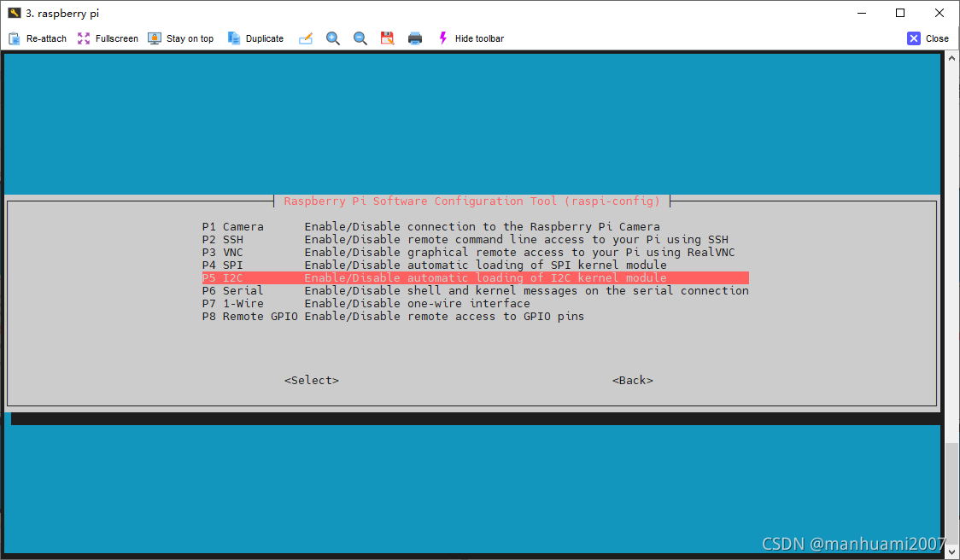Image resolution: width=960 pixels, height=560 pixels.
Task: Click the window title icon for raspberry pi
Action: point(14,13)
